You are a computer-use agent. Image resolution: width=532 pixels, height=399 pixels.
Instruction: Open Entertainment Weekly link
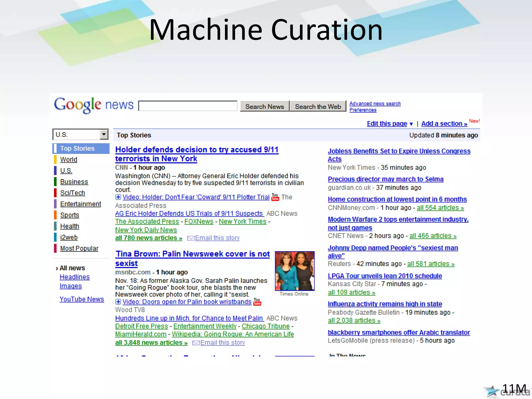tap(205, 326)
